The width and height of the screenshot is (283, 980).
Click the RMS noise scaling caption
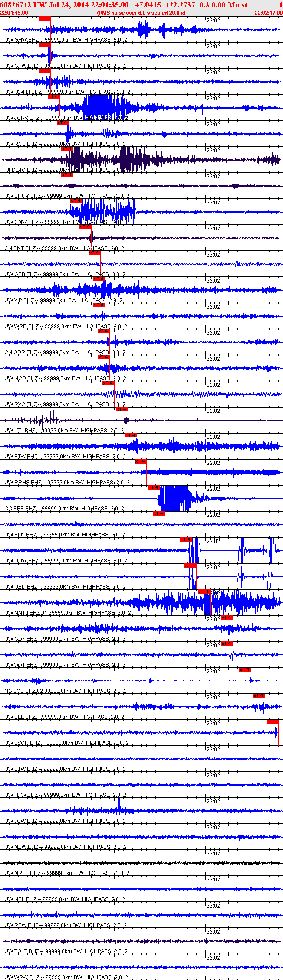pos(141,13)
